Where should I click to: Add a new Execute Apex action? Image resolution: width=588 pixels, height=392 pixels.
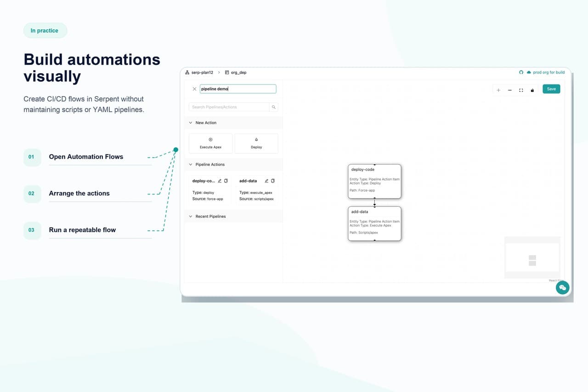tap(210, 143)
